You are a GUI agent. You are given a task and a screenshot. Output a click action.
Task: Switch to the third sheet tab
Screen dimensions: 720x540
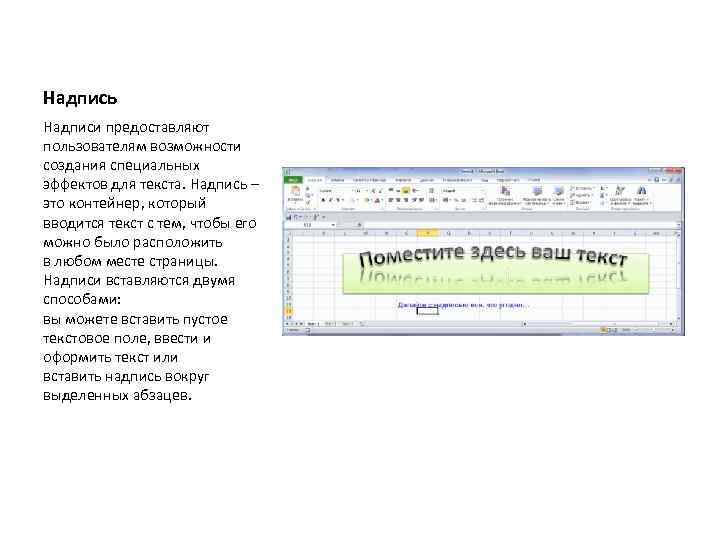(348, 324)
